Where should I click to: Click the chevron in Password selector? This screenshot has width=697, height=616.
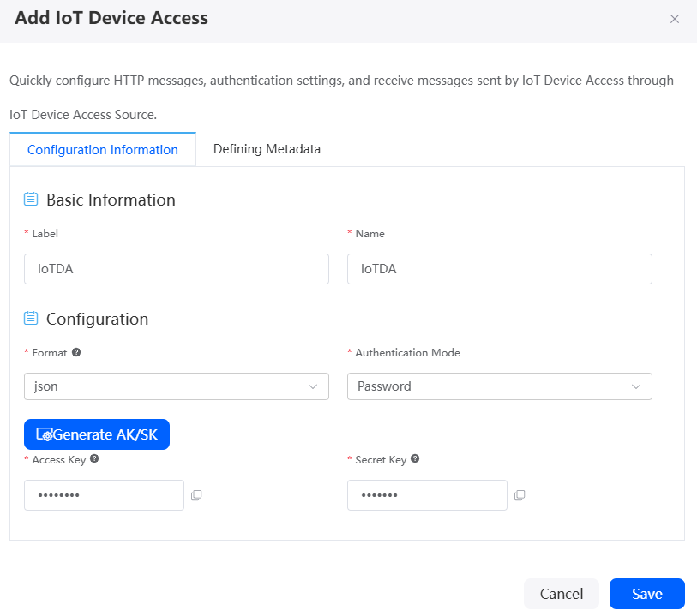pos(636,386)
